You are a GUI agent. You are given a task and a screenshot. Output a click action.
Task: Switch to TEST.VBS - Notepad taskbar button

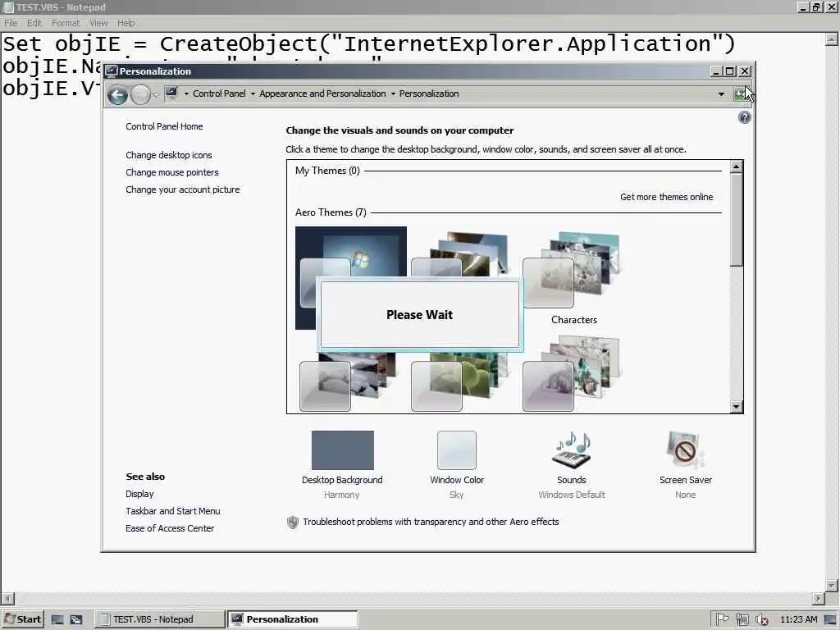tap(160, 619)
